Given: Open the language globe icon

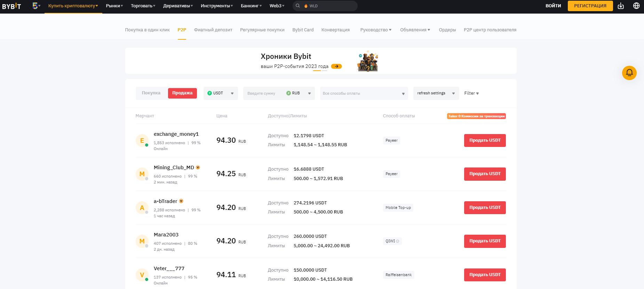Looking at the screenshot, I should pos(636,6).
